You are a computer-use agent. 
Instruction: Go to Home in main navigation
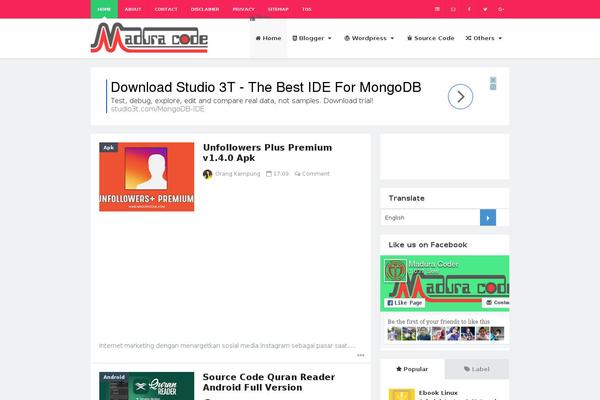268,38
